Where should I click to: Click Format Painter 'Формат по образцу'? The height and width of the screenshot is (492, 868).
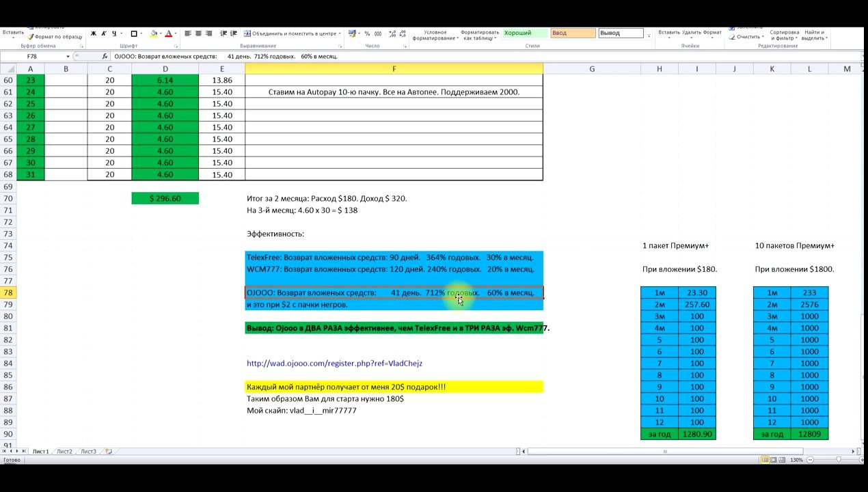point(54,36)
